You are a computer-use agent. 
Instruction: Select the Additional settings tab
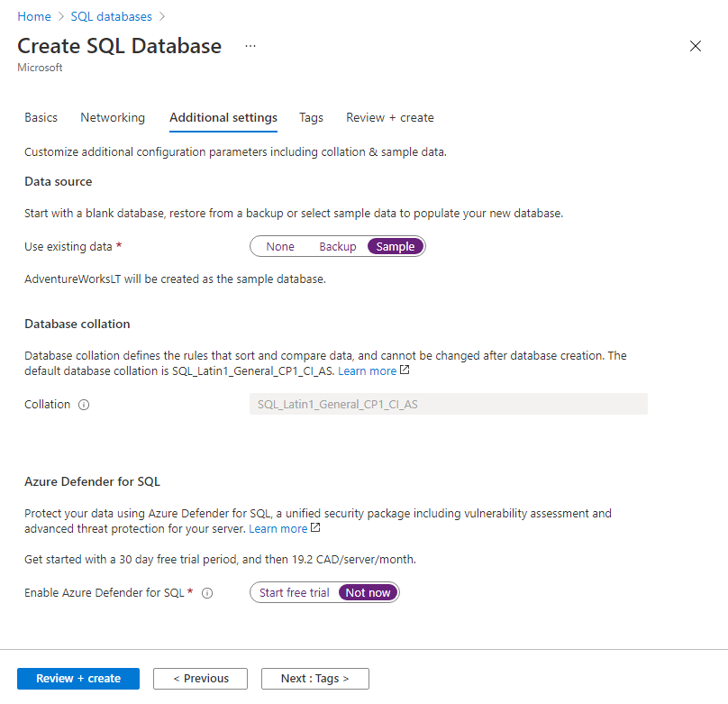(x=223, y=117)
